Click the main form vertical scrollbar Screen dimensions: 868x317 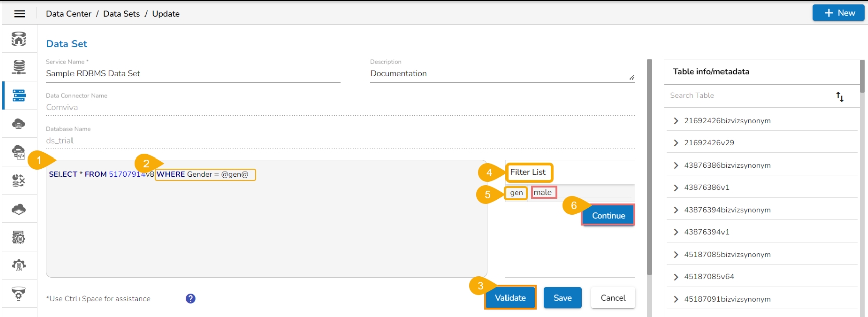coord(649,166)
